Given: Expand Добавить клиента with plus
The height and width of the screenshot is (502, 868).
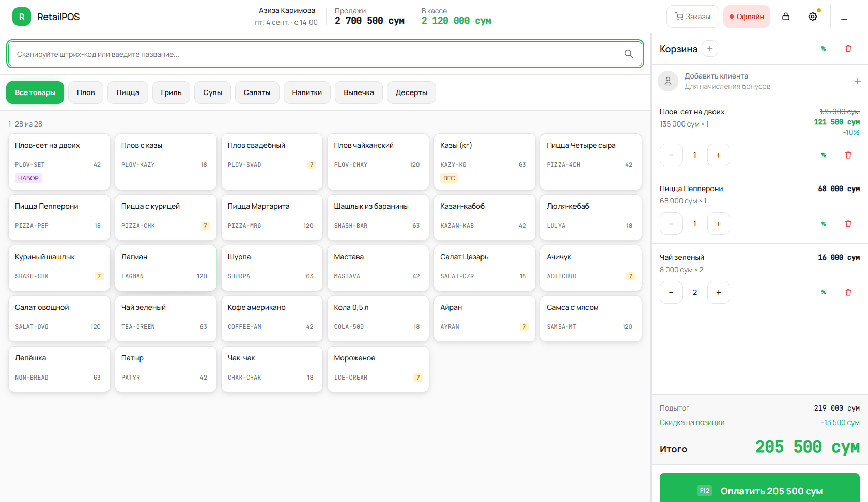Looking at the screenshot, I should [858, 81].
